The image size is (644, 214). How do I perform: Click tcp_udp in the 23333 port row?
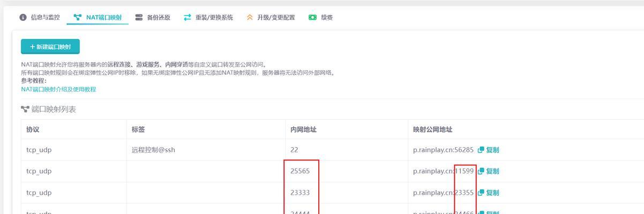pyautogui.click(x=39, y=193)
